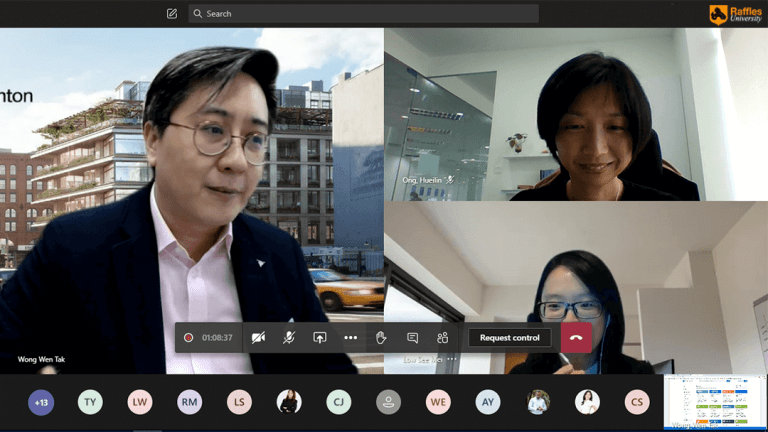Open the share content tray

tap(320, 338)
